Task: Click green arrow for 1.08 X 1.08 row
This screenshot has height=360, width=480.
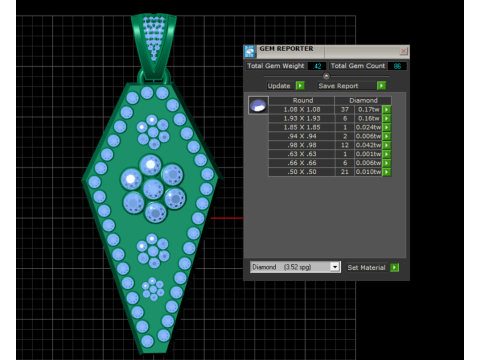Action: tap(386, 109)
